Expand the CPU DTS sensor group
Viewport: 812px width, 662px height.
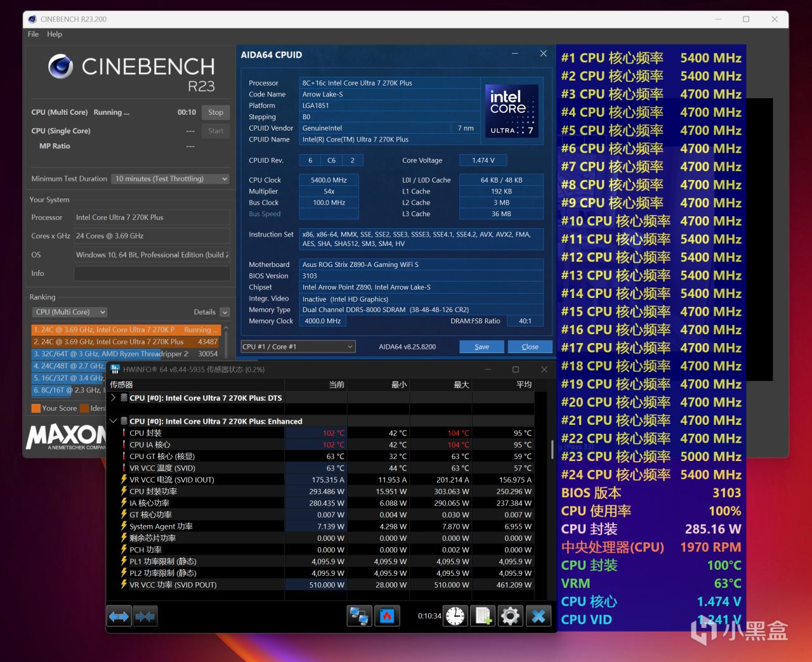pyautogui.click(x=113, y=398)
